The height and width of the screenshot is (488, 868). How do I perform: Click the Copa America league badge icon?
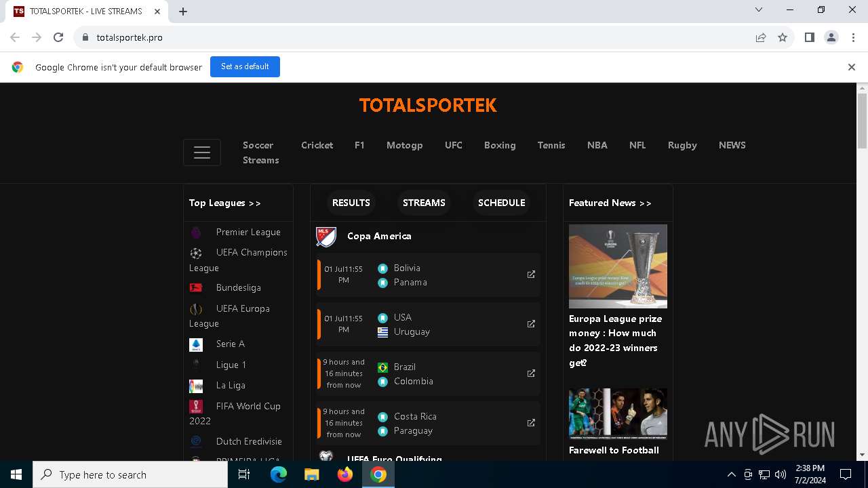[x=326, y=237]
